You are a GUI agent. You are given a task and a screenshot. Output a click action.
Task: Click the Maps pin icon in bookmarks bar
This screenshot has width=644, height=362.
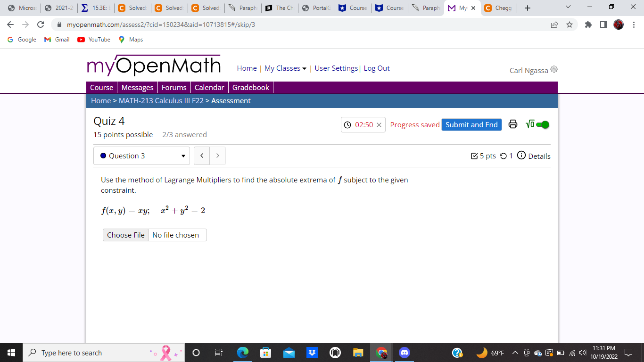[122, 40]
